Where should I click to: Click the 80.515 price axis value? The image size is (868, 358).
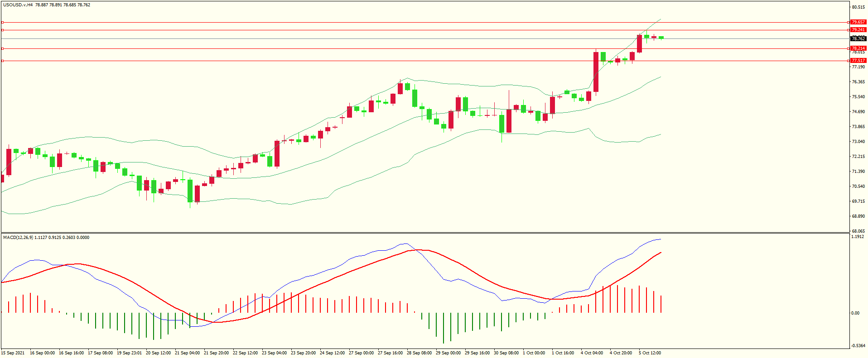pyautogui.click(x=858, y=7)
